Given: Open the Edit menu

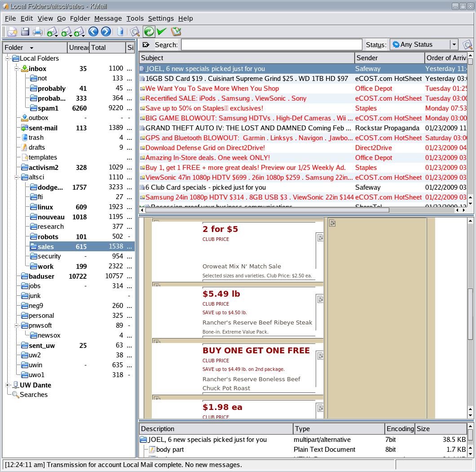Looking at the screenshot, I should click(26, 18).
